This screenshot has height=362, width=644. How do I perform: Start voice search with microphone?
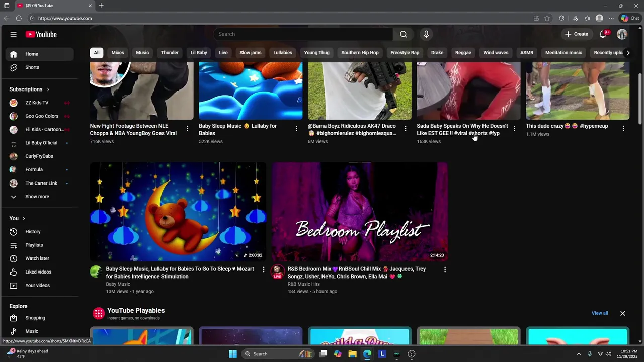[426, 34]
